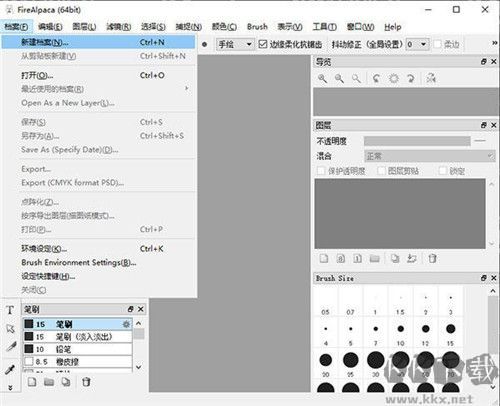500x406 pixels.
Task: Click the Navigator fit-to-window magnifier icon
Action: click(356, 79)
